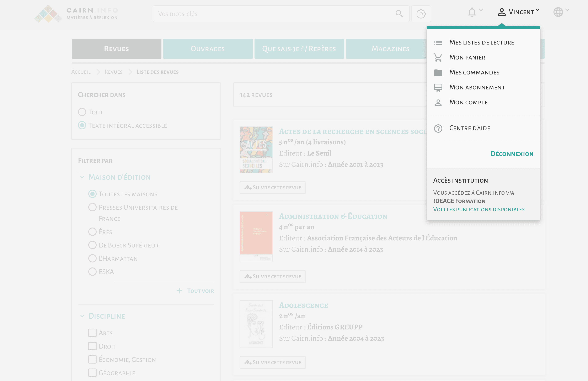Screen dimensions: 588x381
Task: Click the folder icon for Mes commandes
Action: point(438,73)
